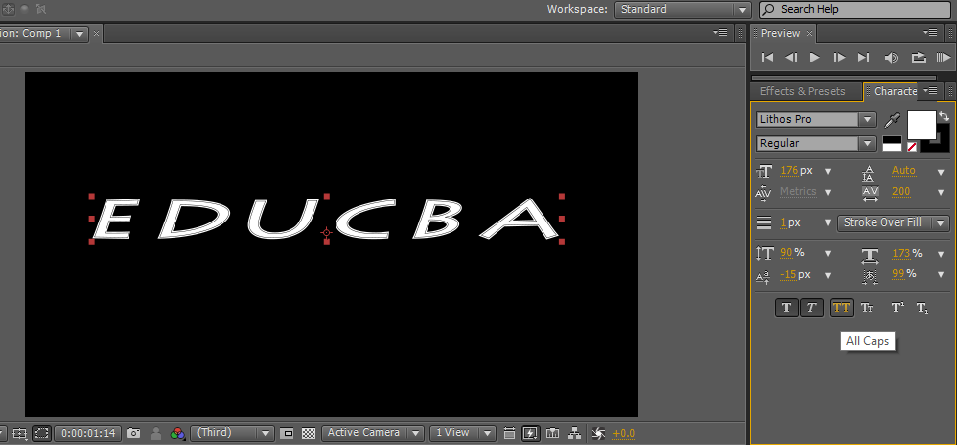Switch to Effects & Presets tab
The width and height of the screenshot is (957, 445).
[802, 91]
